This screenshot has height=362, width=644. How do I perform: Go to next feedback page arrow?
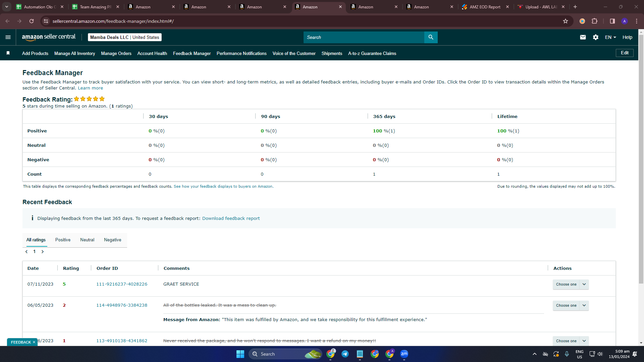[43, 252]
